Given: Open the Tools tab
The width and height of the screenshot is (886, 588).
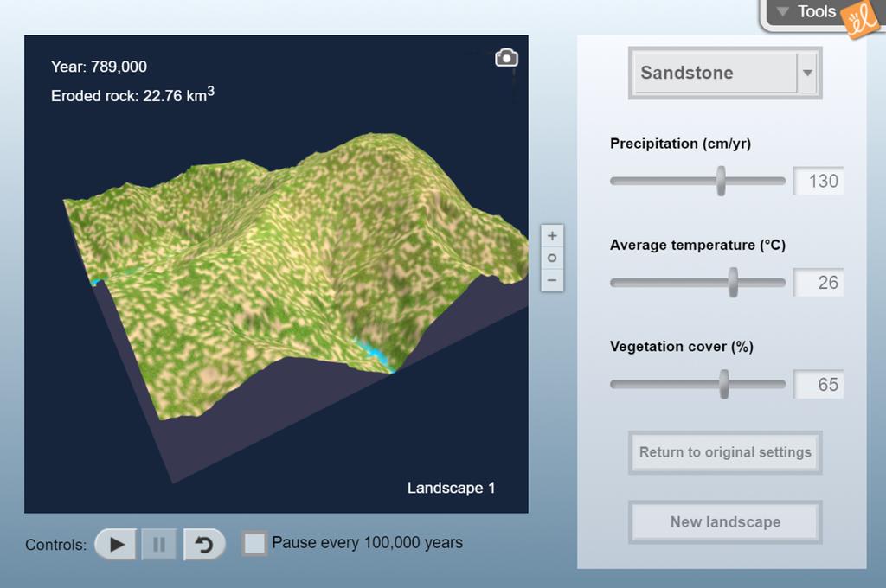Looking at the screenshot, I should (808, 12).
